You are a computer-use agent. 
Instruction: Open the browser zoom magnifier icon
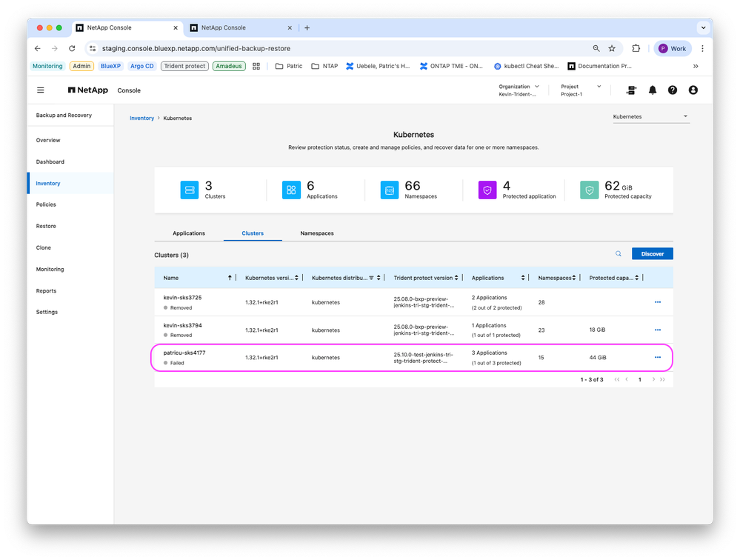[x=596, y=48]
